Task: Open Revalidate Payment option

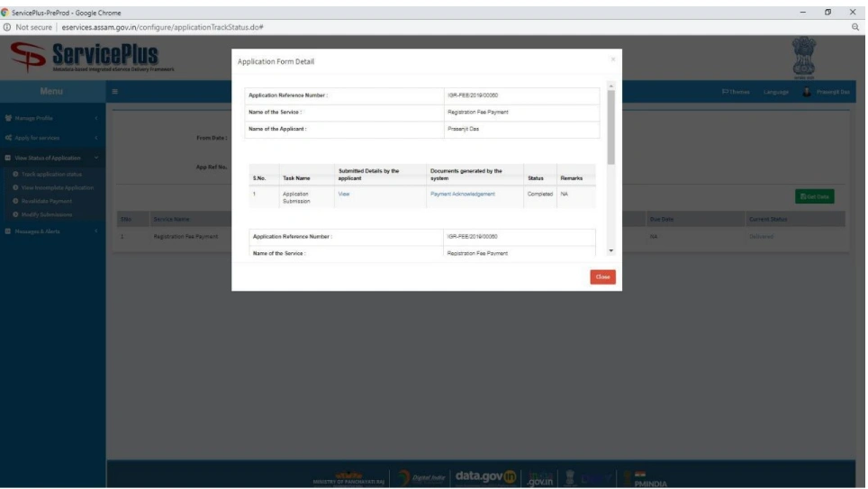Action: (47, 201)
